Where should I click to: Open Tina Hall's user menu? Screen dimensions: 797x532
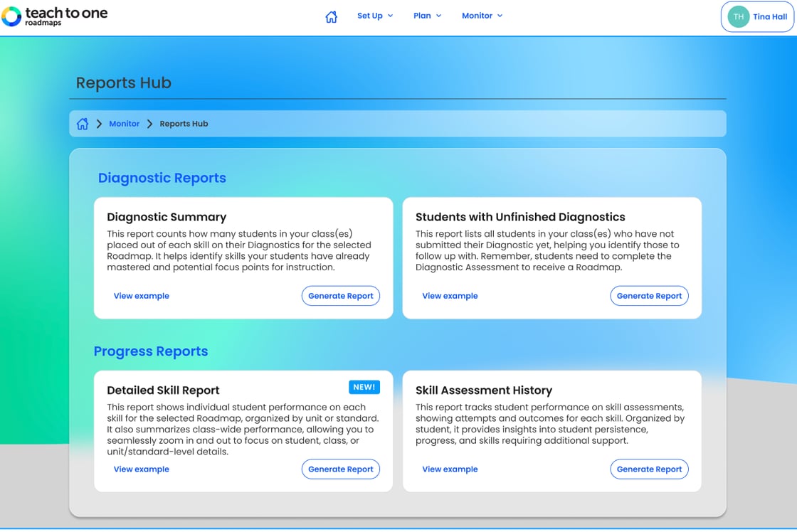[757, 17]
